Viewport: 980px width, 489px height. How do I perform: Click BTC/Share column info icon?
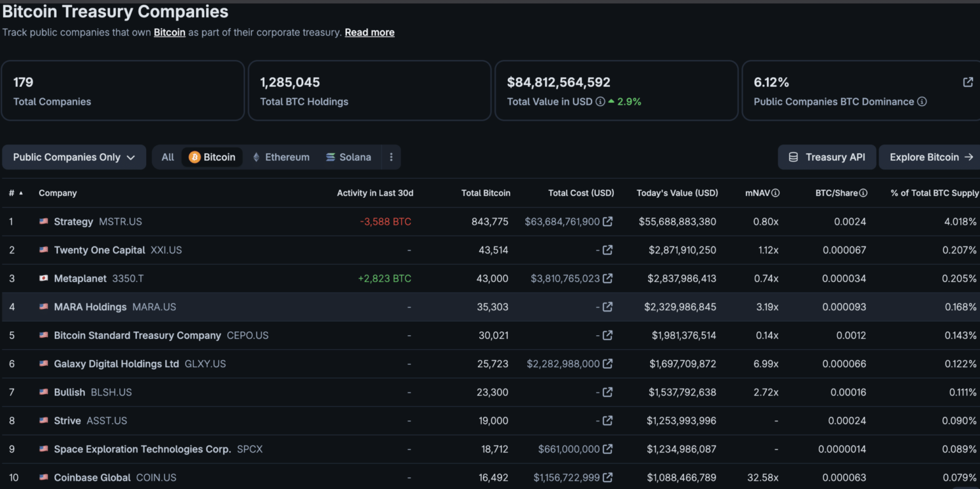tap(863, 193)
